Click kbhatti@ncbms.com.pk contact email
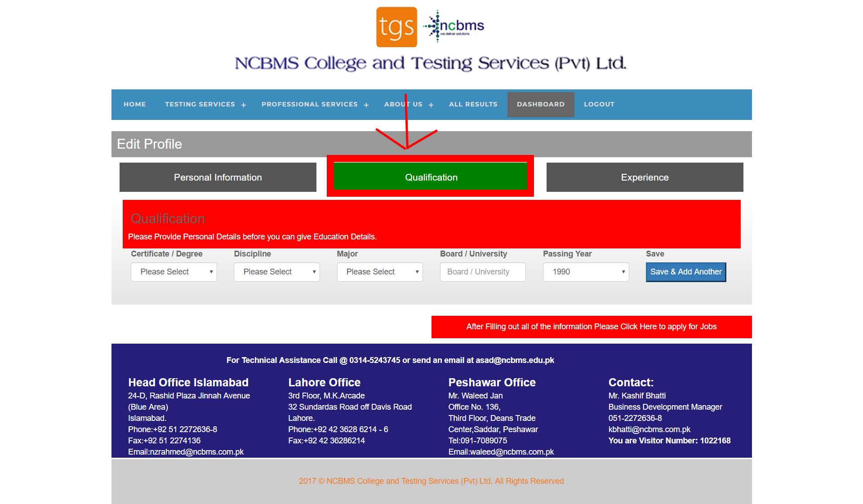The height and width of the screenshot is (504, 863). pos(649,429)
